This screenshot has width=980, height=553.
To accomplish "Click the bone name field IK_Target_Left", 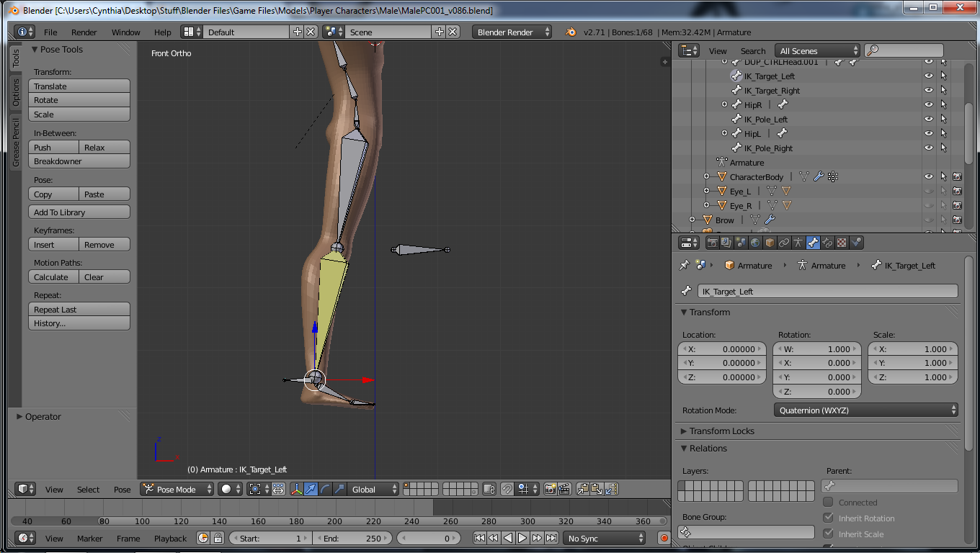I will pyautogui.click(x=828, y=291).
